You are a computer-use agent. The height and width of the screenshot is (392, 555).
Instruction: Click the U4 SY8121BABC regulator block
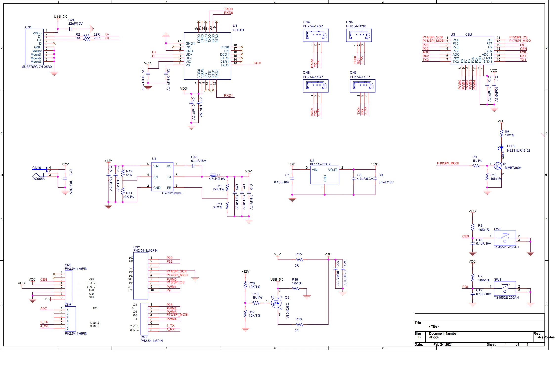click(x=162, y=177)
